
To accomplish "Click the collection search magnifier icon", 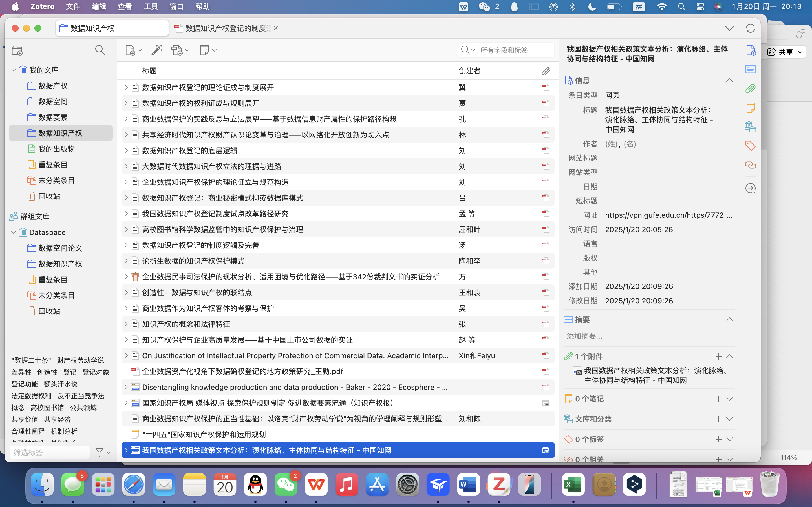I will (100, 50).
